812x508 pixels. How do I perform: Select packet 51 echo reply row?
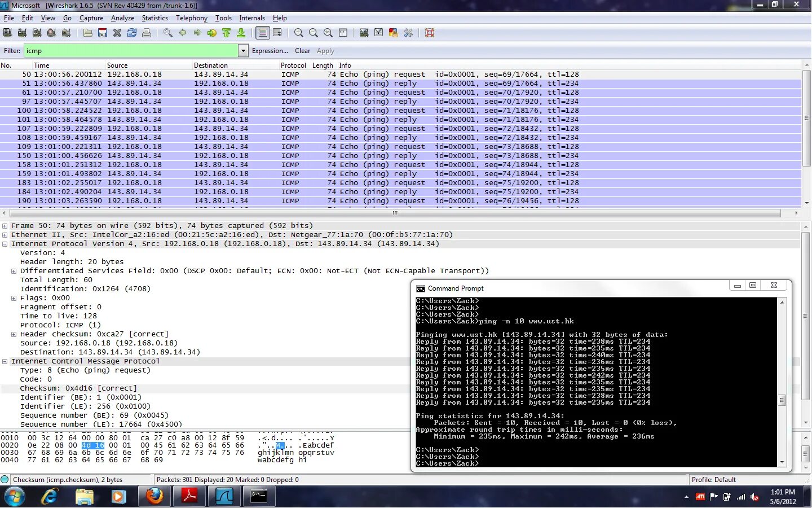click(400, 84)
